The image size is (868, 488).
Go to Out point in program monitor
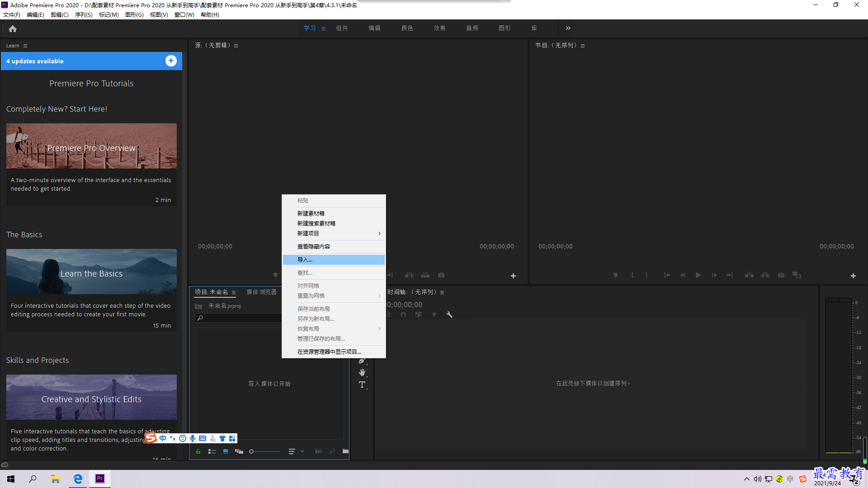pyautogui.click(x=730, y=275)
